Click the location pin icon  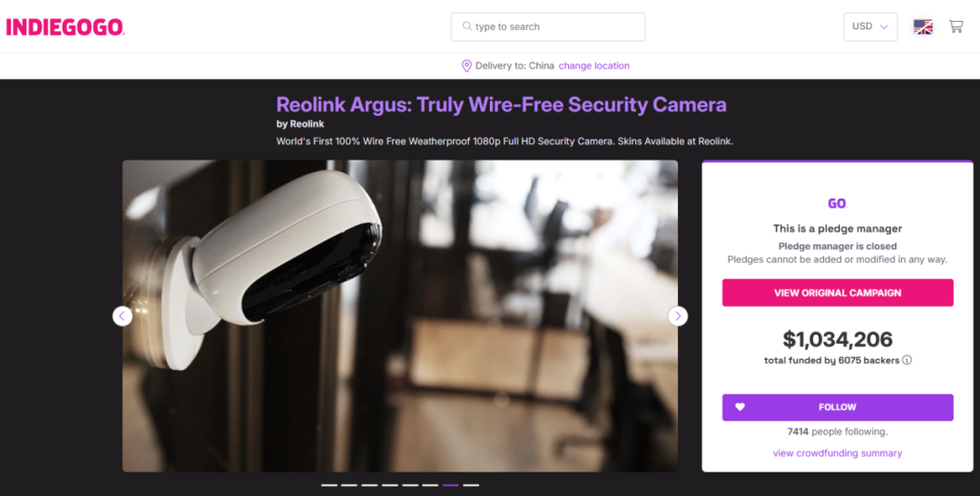[466, 65]
